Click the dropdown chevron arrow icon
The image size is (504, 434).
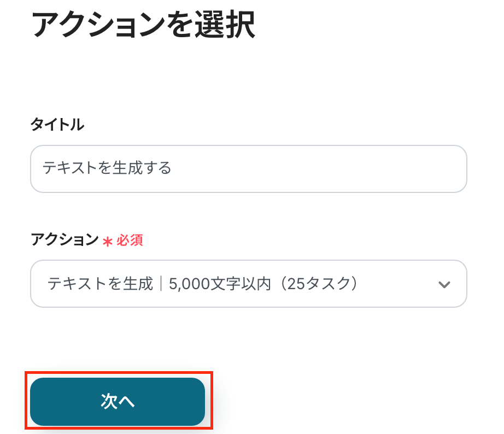coord(444,284)
